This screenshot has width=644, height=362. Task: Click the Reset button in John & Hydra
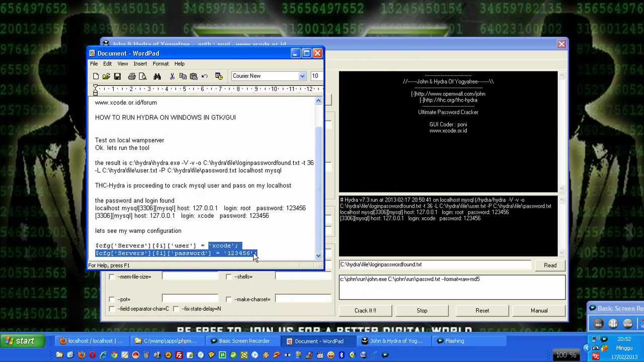pyautogui.click(x=482, y=311)
